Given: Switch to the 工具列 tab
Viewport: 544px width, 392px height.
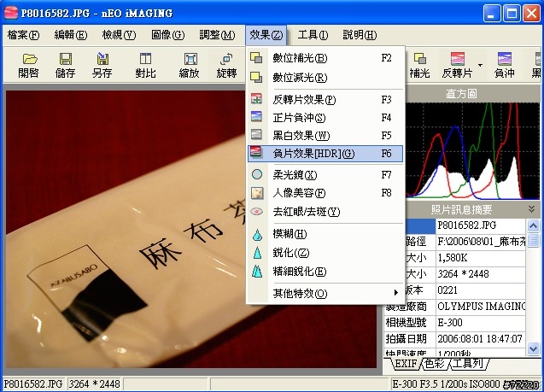Looking at the screenshot, I should [x=468, y=364].
